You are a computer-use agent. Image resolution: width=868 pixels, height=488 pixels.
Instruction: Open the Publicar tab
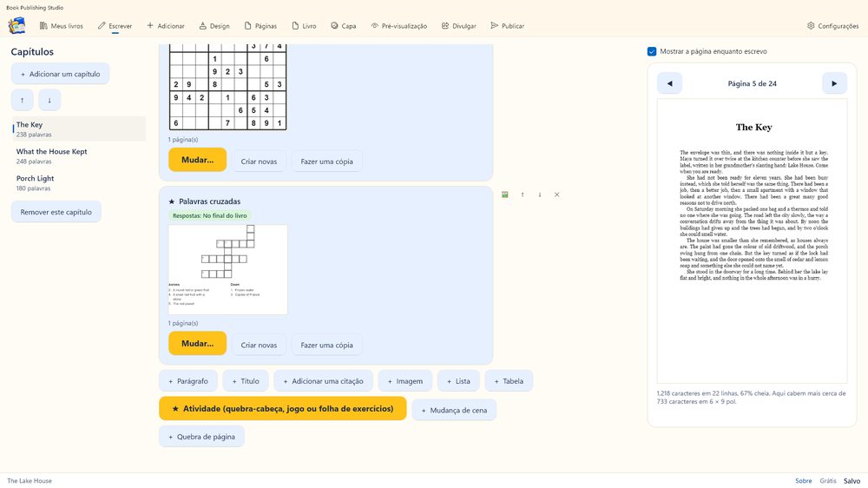coord(508,26)
